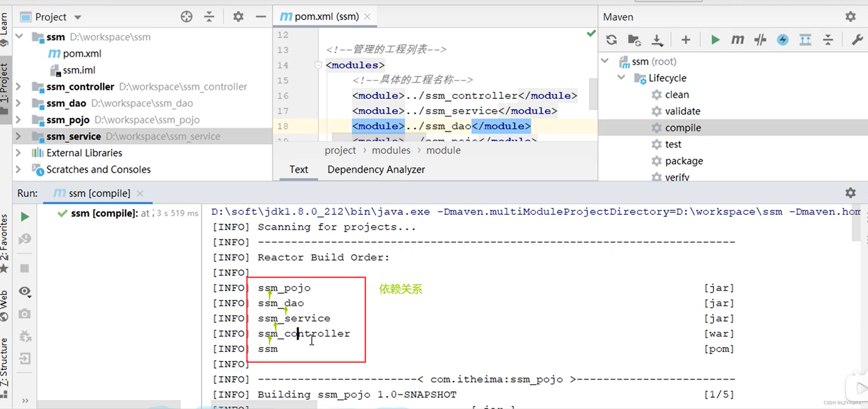Collapse Lifecycle node in Maven
Screen dimensions: 868x409
click(621, 78)
